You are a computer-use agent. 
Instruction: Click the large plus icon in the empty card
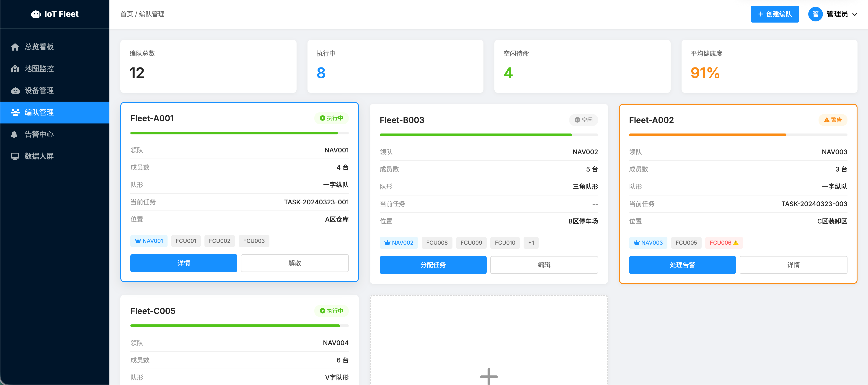coord(488,376)
